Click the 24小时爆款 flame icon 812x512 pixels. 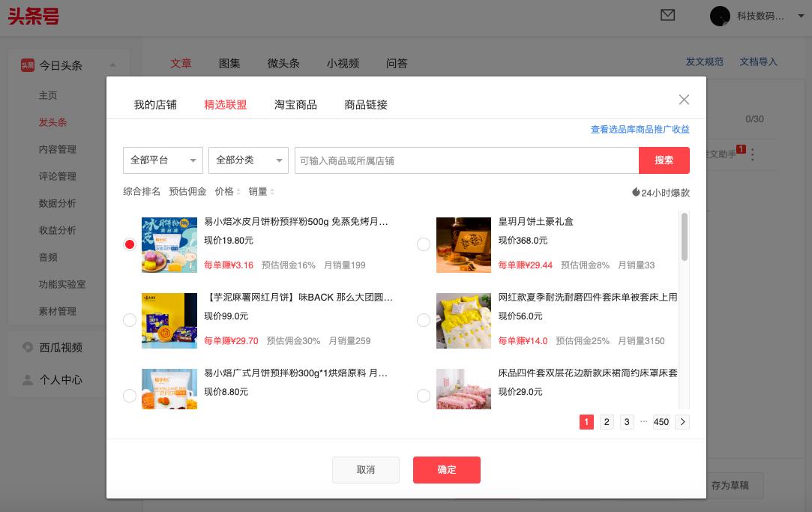coord(637,192)
